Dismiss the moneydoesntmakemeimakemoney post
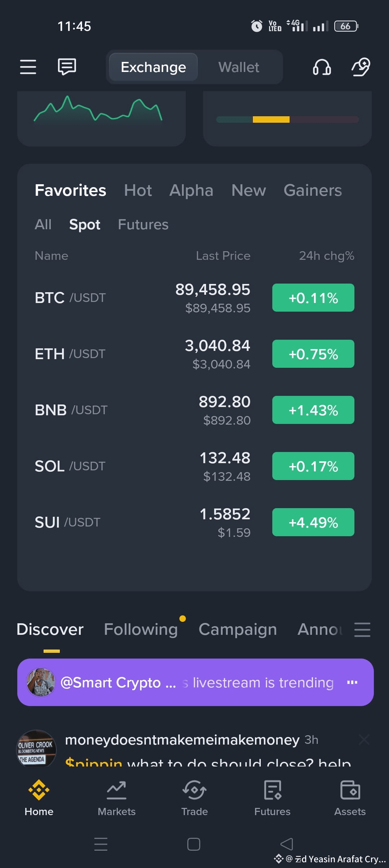Viewport: 389px width, 868px height. [364, 740]
